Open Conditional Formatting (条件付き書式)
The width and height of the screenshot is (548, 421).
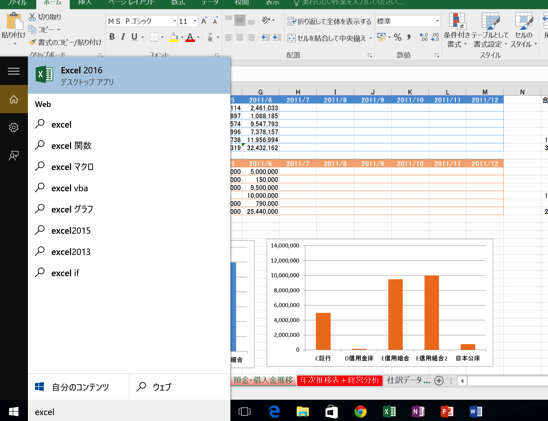point(457,30)
